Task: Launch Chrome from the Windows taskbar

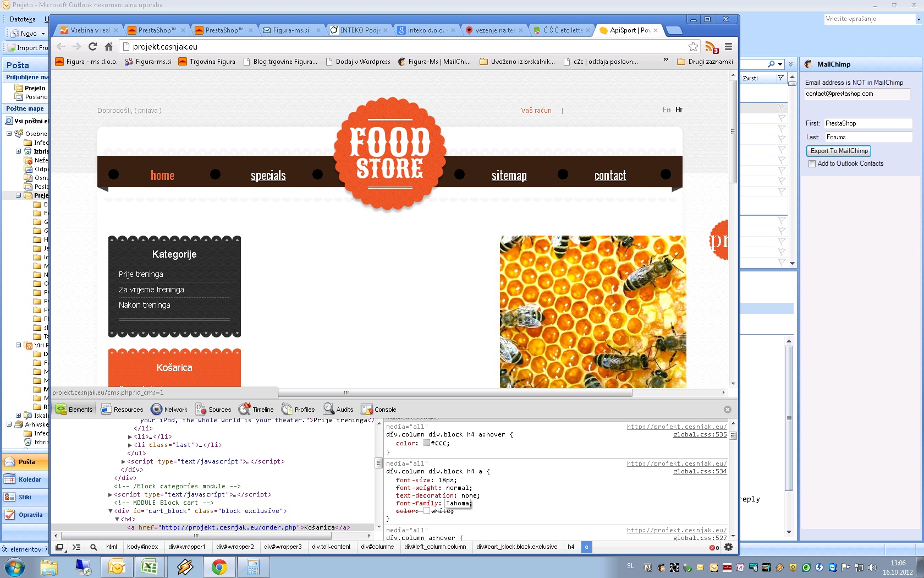Action: point(219,566)
